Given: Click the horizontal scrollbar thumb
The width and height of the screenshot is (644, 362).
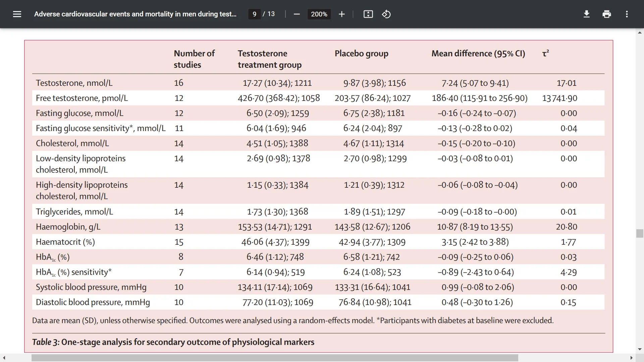Looking at the screenshot, I should point(275,358).
